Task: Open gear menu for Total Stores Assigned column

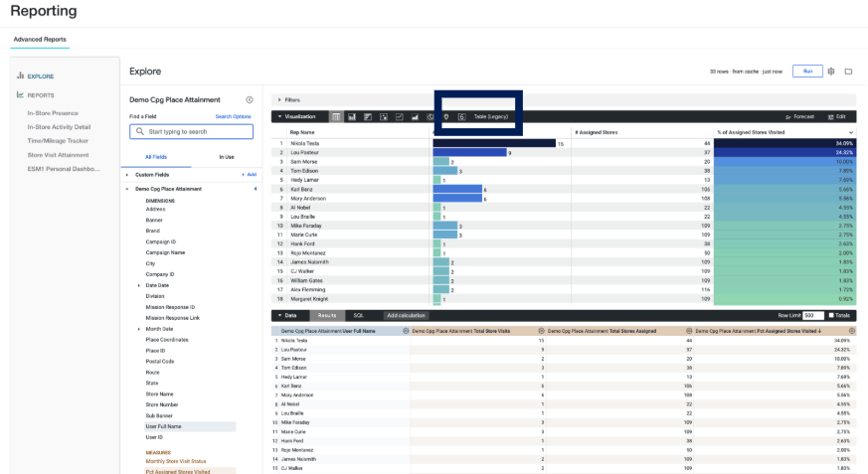Action: click(x=689, y=331)
